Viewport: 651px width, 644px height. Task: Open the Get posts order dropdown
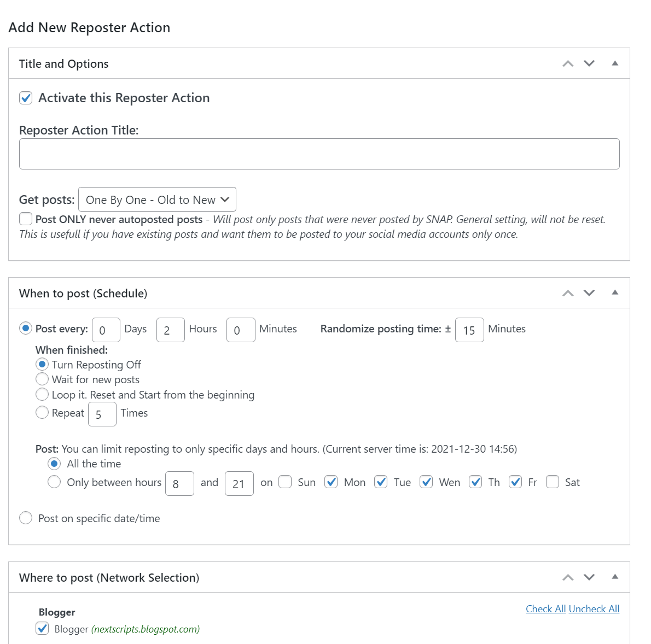point(157,200)
